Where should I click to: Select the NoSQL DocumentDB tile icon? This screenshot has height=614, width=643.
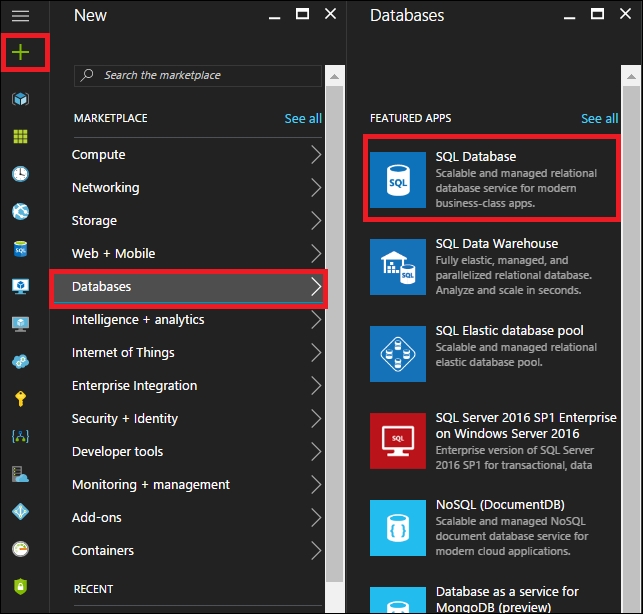(398, 528)
